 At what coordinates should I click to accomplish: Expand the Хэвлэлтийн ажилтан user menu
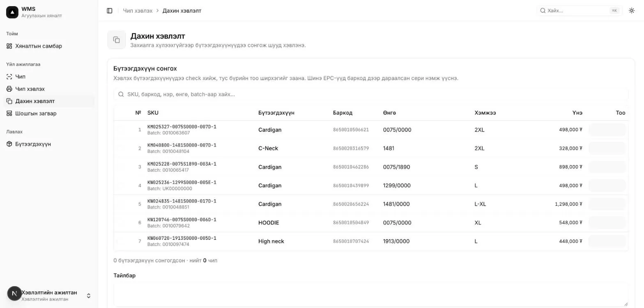click(49, 295)
